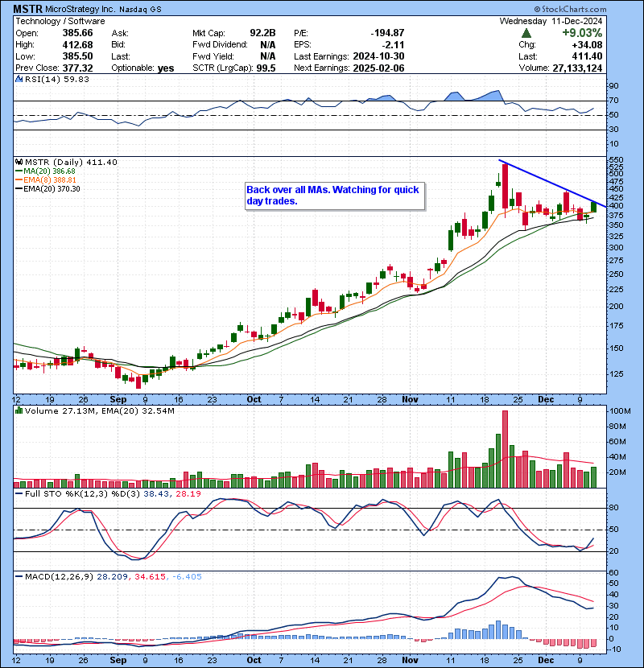
Task: Click the Technology / Software sector label
Action: (60, 21)
